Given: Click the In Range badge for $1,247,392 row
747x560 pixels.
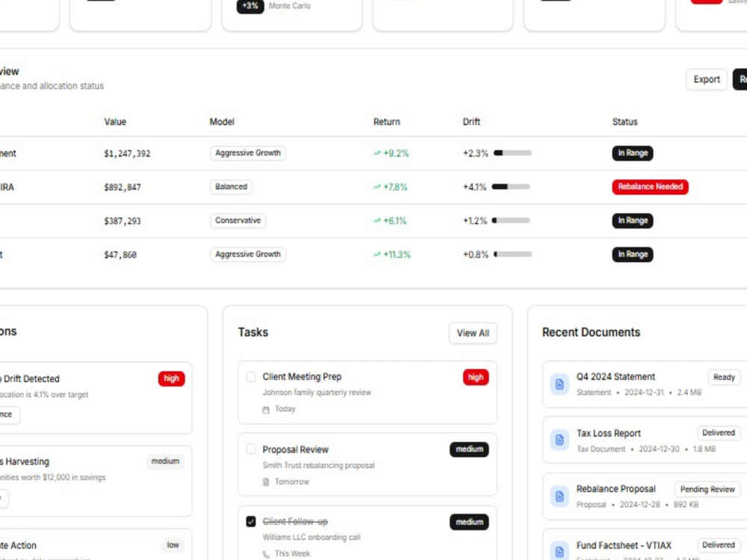Looking at the screenshot, I should [x=633, y=153].
